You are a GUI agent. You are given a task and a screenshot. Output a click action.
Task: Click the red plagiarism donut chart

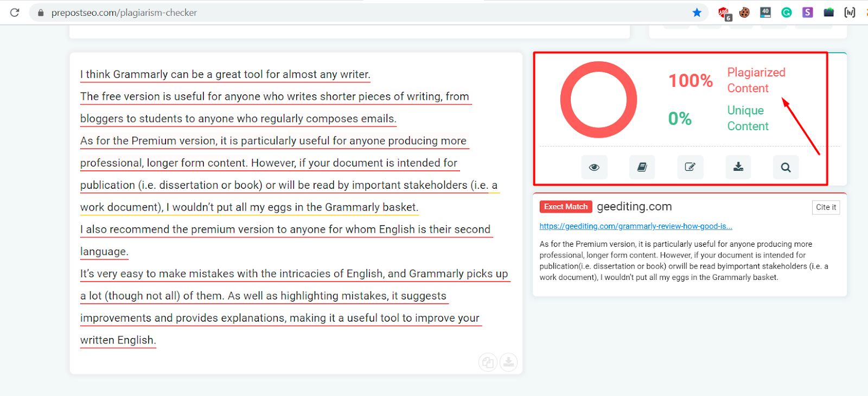[x=598, y=100]
